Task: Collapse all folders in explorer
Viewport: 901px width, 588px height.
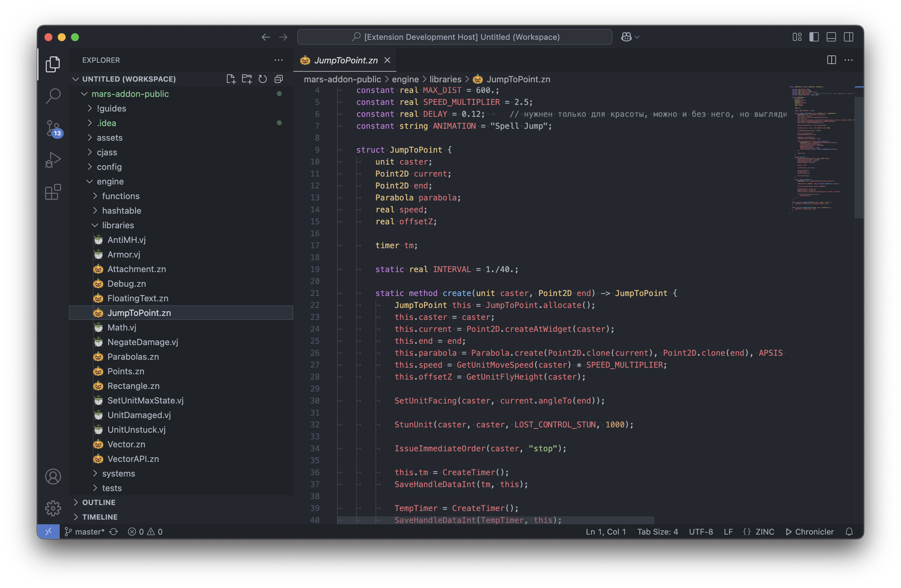Action: tap(279, 79)
